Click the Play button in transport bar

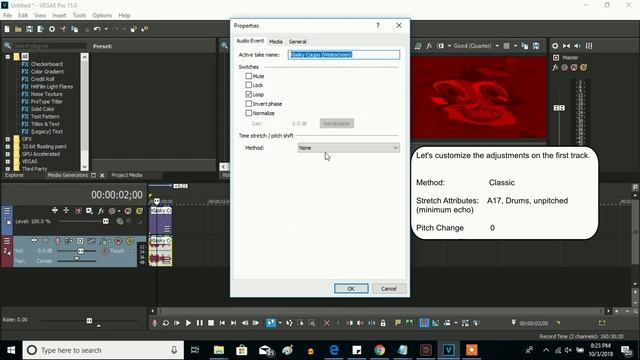tap(188, 323)
